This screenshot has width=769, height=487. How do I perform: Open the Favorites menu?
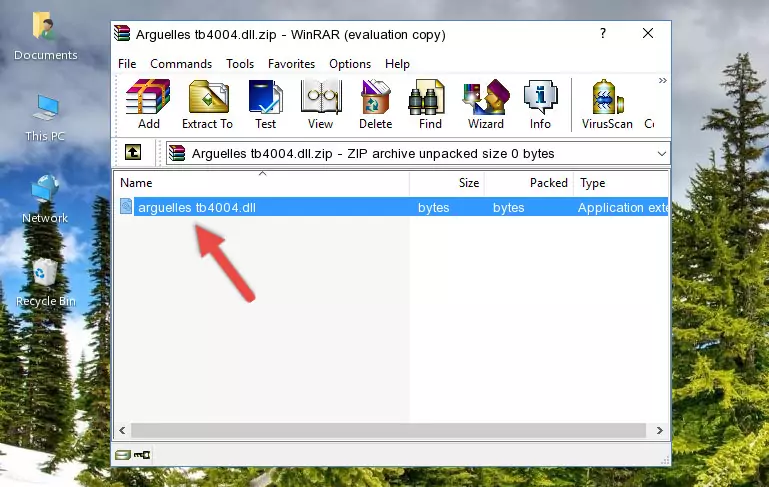pyautogui.click(x=291, y=64)
